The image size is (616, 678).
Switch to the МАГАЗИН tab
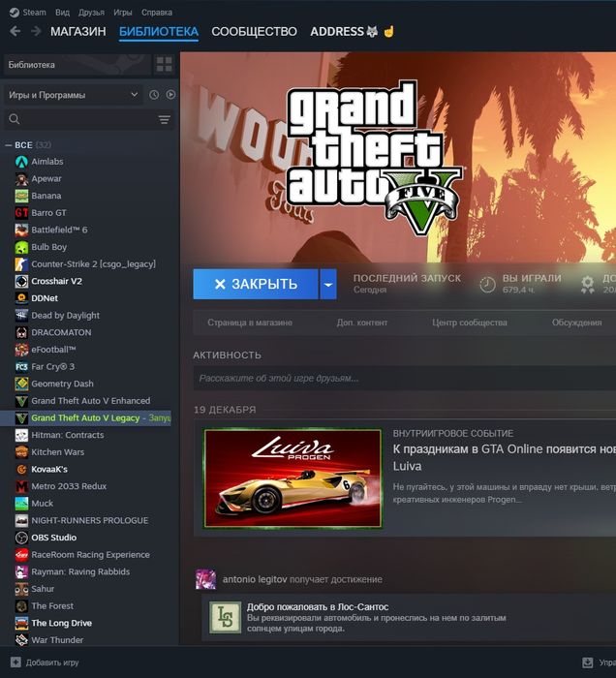click(x=77, y=32)
